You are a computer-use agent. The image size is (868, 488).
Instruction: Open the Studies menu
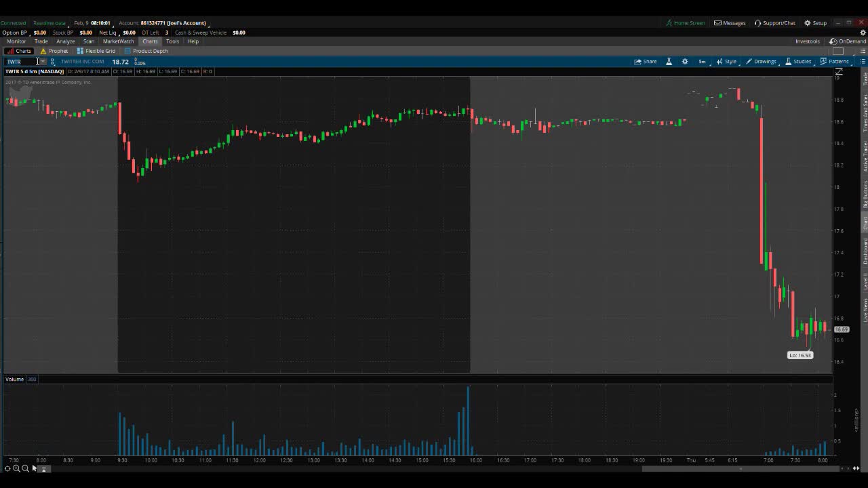(798, 62)
